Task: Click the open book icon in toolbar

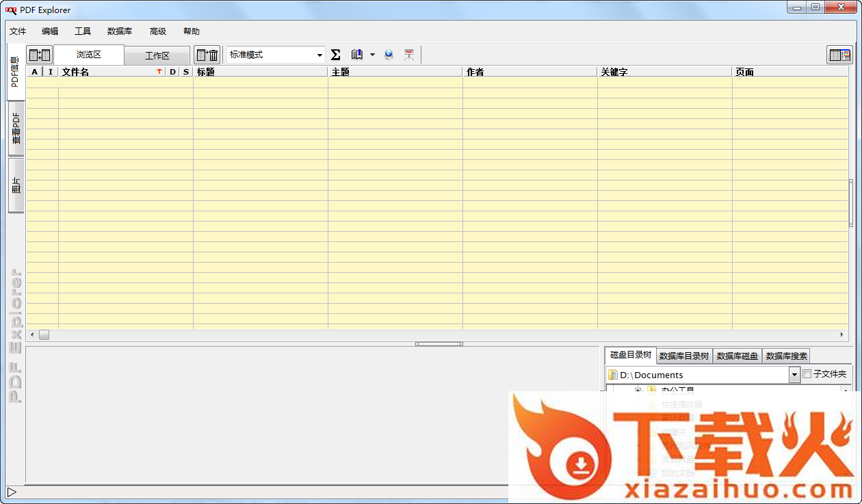Action: 356,55
